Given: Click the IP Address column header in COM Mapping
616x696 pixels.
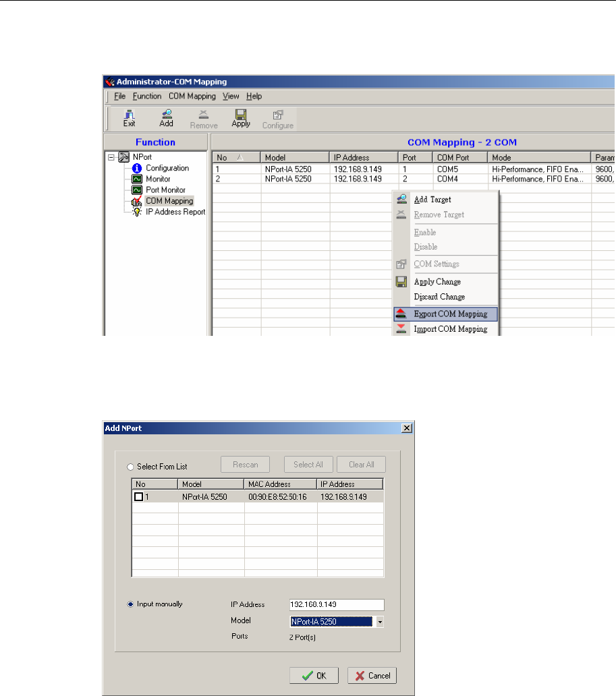Looking at the screenshot, I should pyautogui.click(x=364, y=158).
